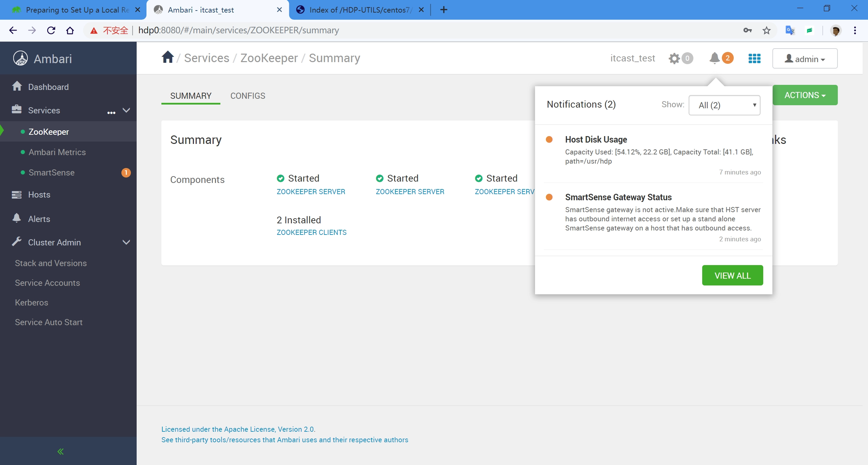868x465 pixels.
Task: Click the Services briefcase icon
Action: click(17, 109)
